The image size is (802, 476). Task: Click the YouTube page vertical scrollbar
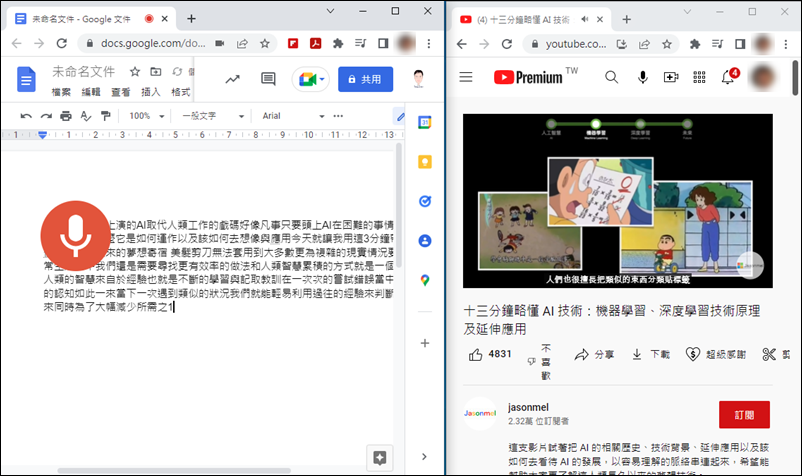(795, 78)
